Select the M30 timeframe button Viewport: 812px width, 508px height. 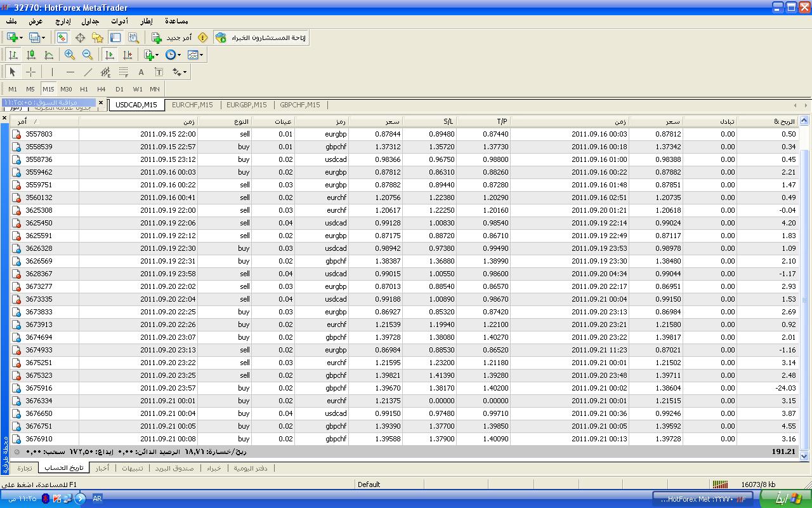(66, 89)
